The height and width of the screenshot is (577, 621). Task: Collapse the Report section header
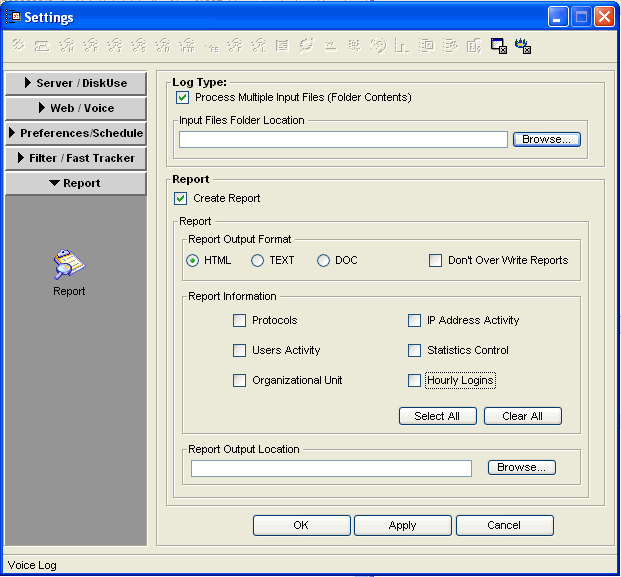coord(76,183)
